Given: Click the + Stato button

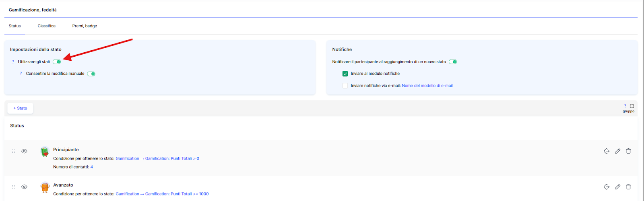Looking at the screenshot, I should pyautogui.click(x=20, y=108).
